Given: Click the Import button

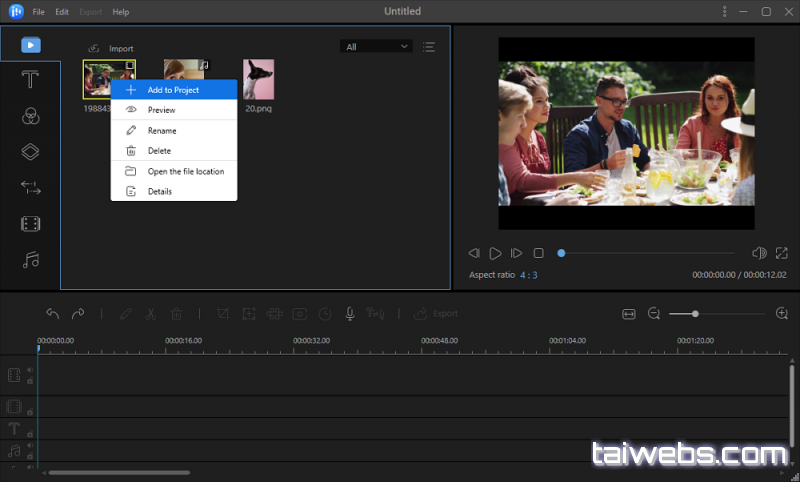Looking at the screenshot, I should point(111,48).
